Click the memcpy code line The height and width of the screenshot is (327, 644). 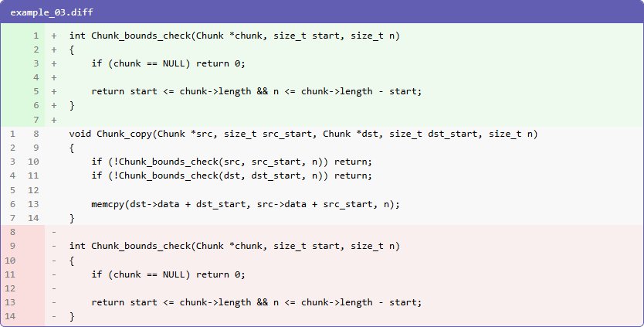[245, 203]
